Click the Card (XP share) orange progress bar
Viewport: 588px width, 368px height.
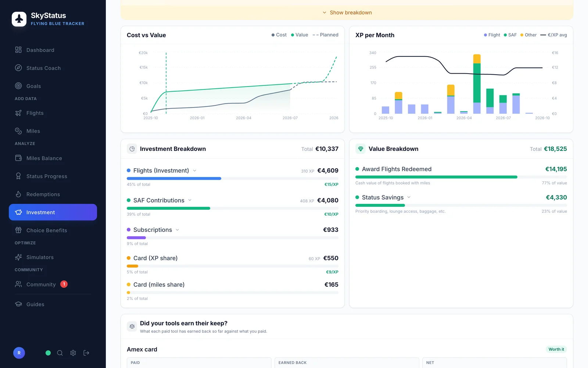pyautogui.click(x=132, y=266)
